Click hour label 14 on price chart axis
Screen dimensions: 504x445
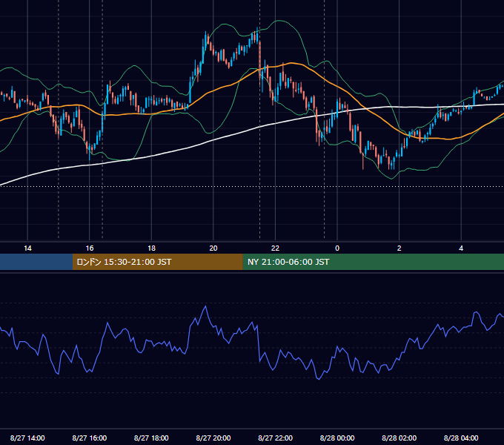point(27,248)
